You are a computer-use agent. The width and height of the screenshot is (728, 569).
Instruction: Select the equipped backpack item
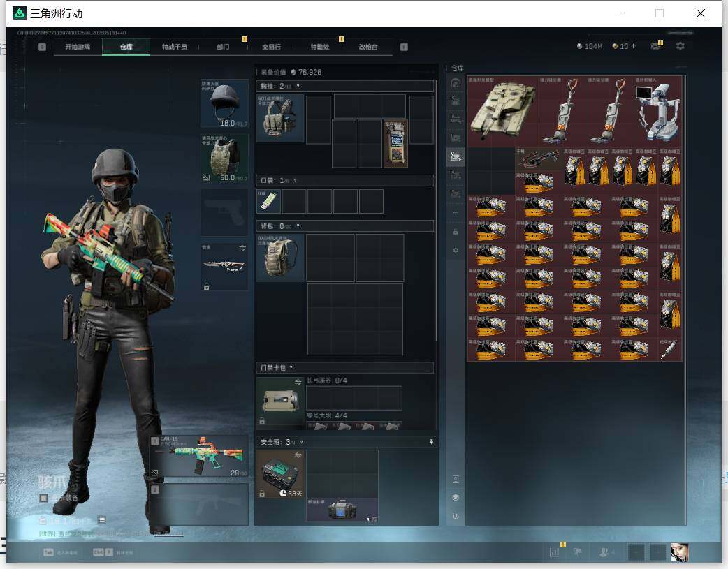tap(280, 258)
